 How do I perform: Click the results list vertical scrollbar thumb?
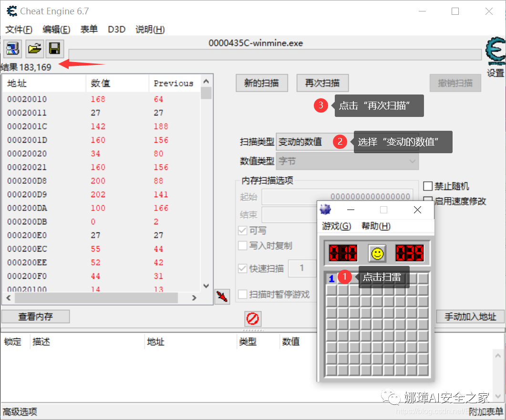click(x=206, y=93)
